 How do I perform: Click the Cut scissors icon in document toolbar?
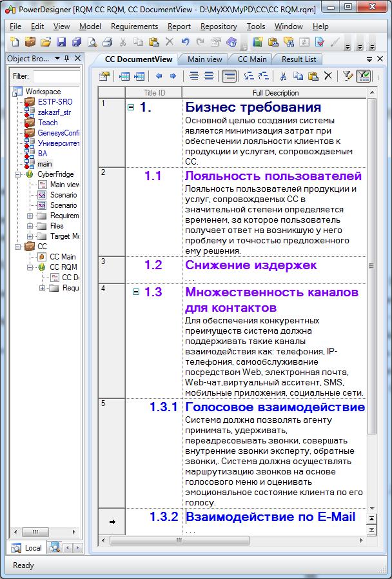coord(283,76)
